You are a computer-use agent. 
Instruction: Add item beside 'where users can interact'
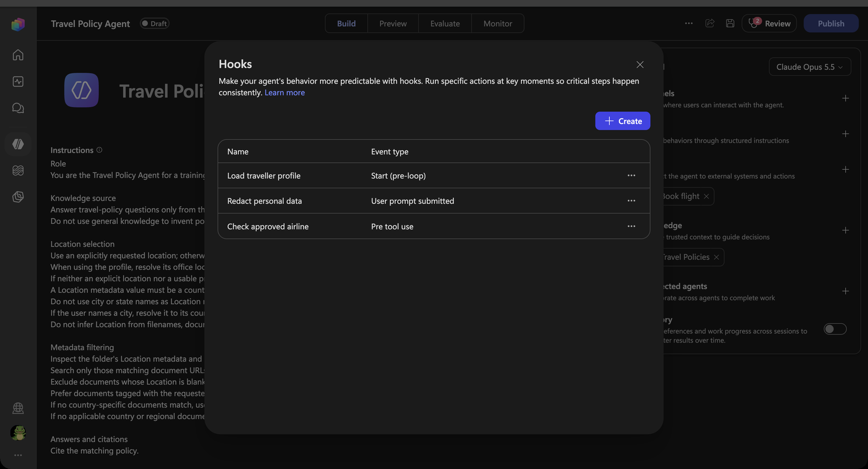pyautogui.click(x=845, y=98)
